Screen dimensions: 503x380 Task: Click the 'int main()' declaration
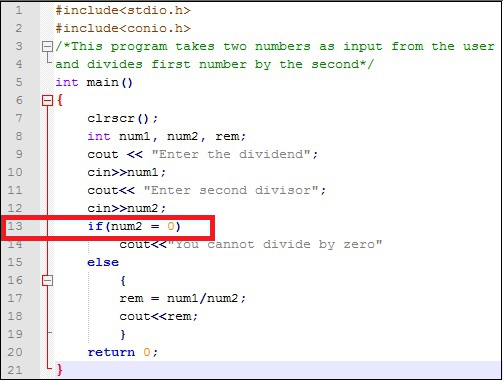coord(94,82)
